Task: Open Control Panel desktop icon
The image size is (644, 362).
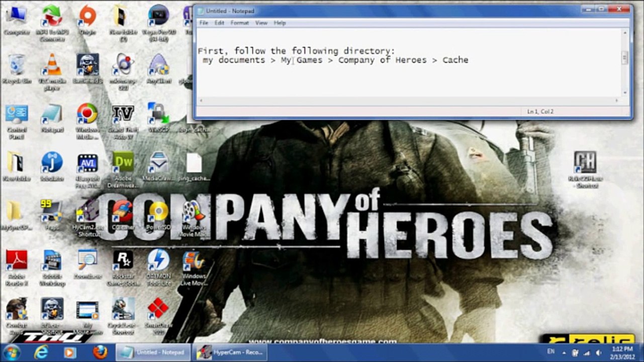Action: coord(17,122)
